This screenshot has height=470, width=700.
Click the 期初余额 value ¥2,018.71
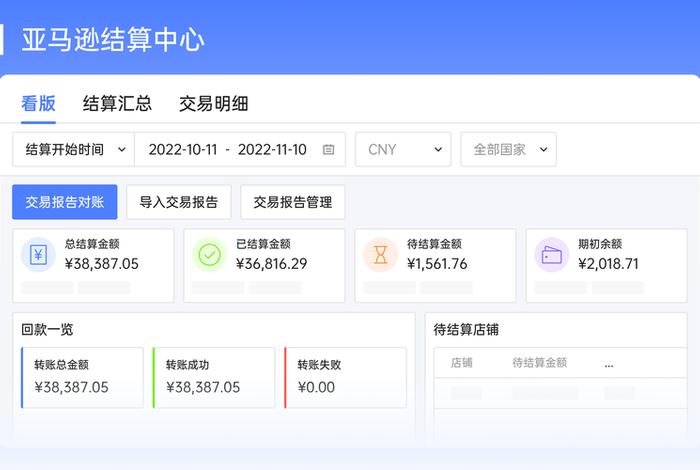click(x=608, y=264)
